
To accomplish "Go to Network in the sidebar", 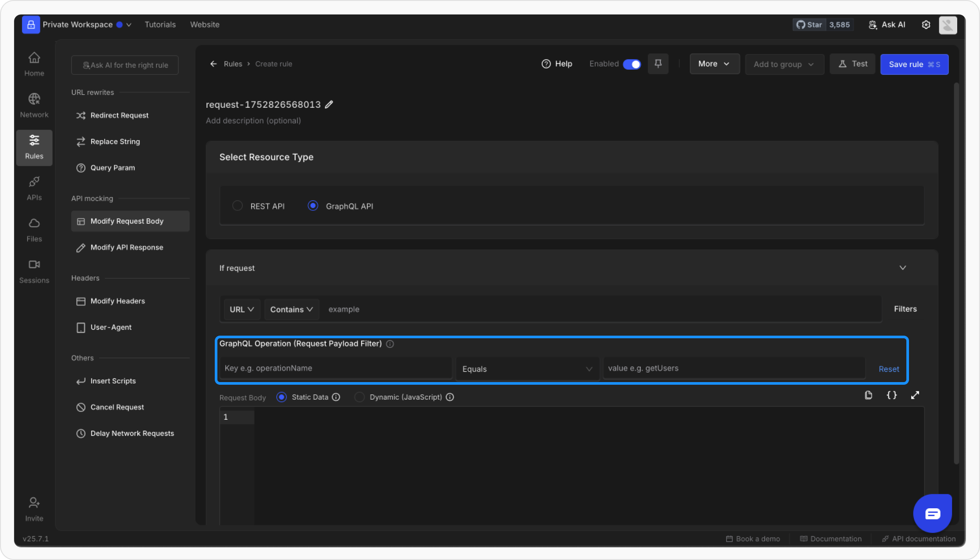I will point(34,105).
